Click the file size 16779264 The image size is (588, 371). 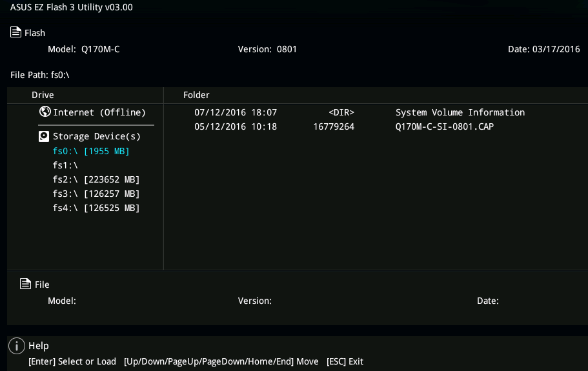point(334,126)
